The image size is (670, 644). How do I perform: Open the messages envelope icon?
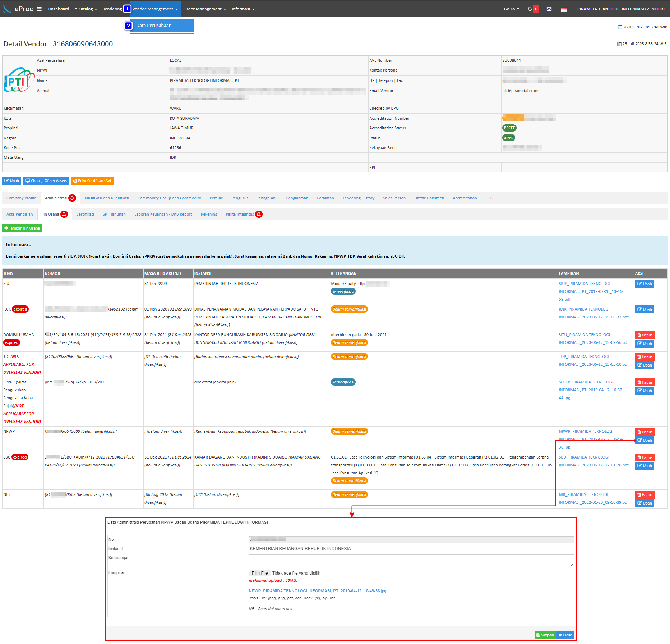coord(549,9)
